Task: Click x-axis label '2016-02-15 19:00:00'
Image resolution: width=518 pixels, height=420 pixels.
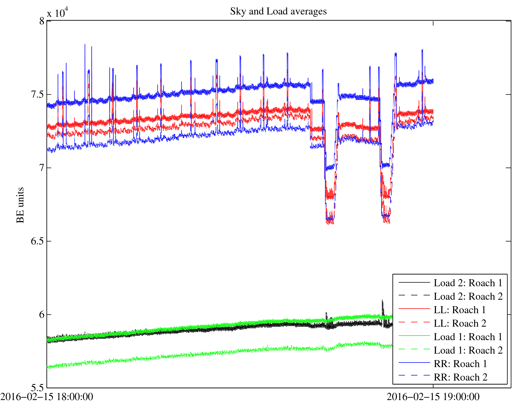Action: click(433, 397)
